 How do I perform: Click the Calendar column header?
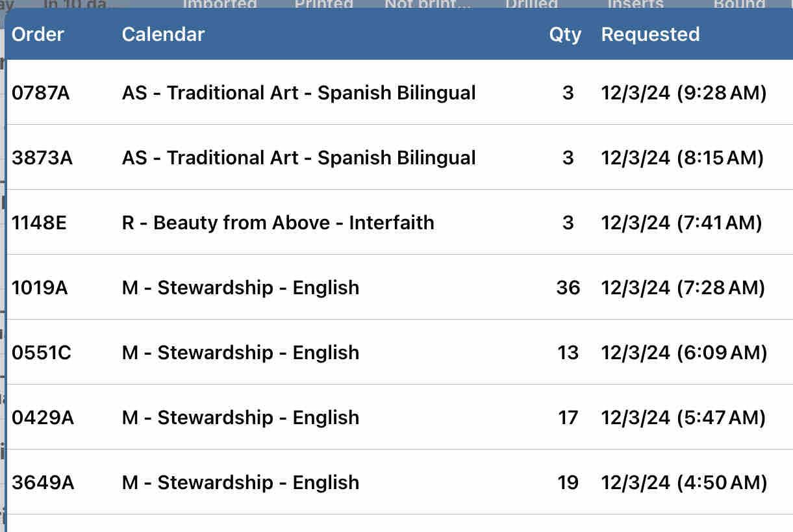(x=163, y=34)
